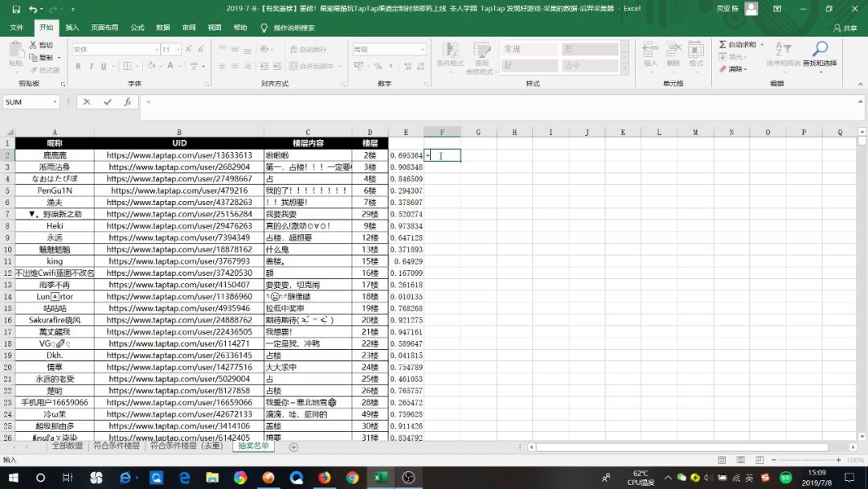Switch to the 全部数据 sheet tab
The height and width of the screenshot is (489, 868).
click(68, 446)
